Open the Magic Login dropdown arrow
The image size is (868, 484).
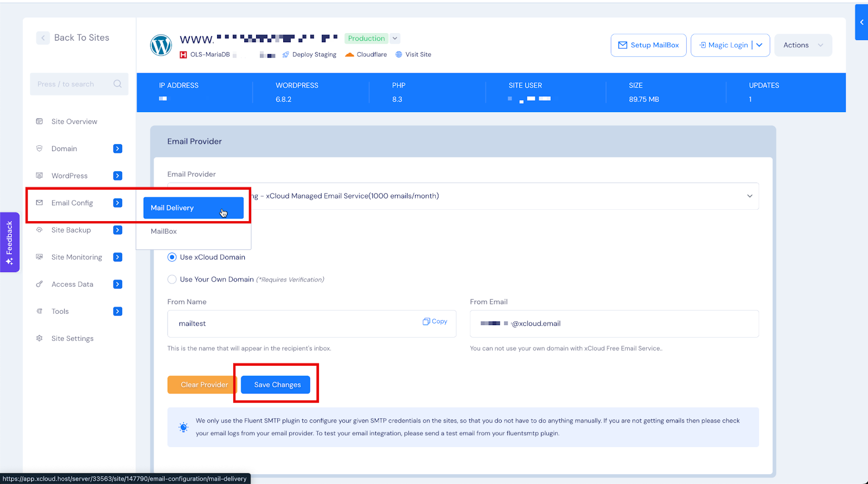[759, 45]
